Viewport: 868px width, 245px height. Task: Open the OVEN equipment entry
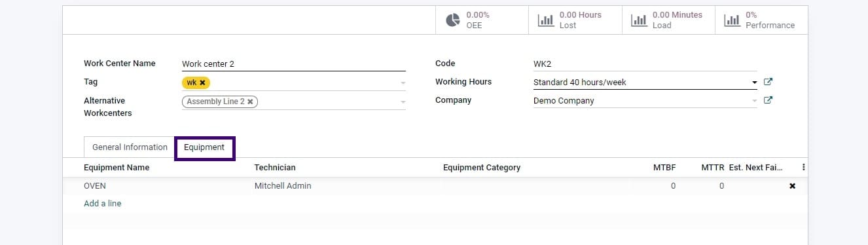point(95,186)
